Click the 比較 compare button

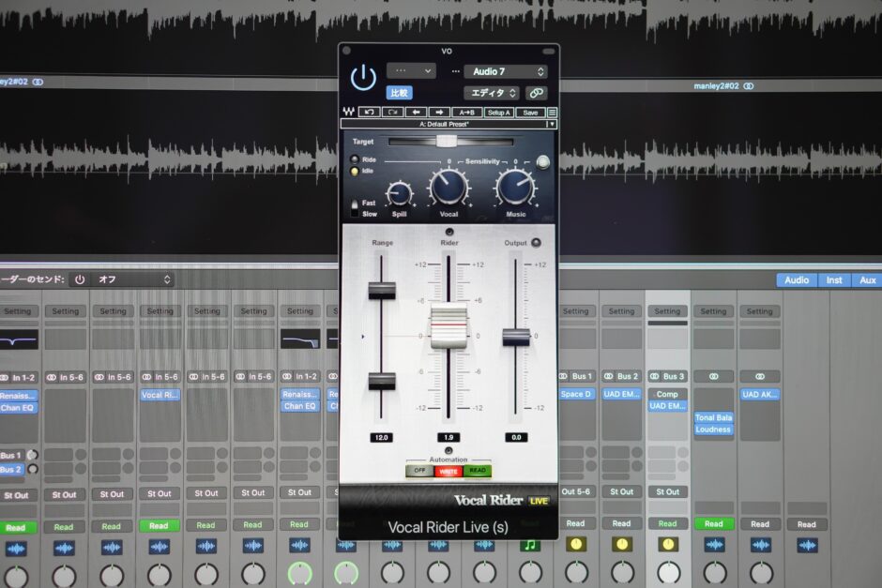[x=400, y=93]
